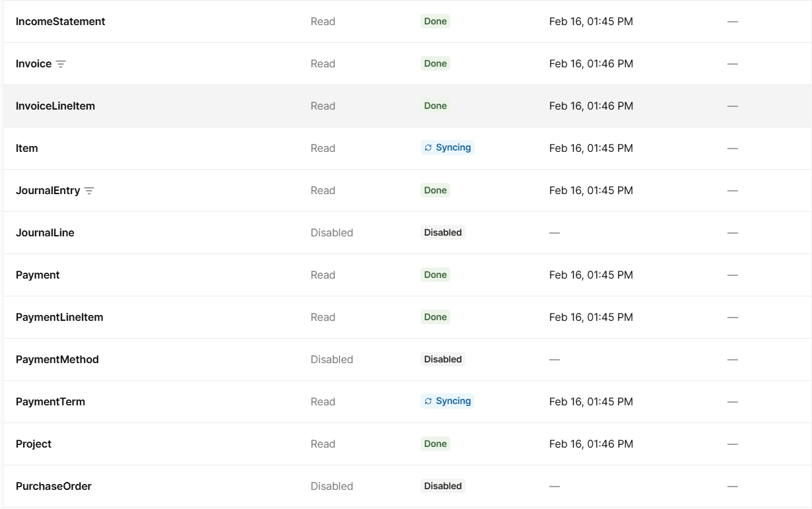The image size is (812, 509).
Task: Click the filter icon next to Invoice
Action: click(x=61, y=64)
